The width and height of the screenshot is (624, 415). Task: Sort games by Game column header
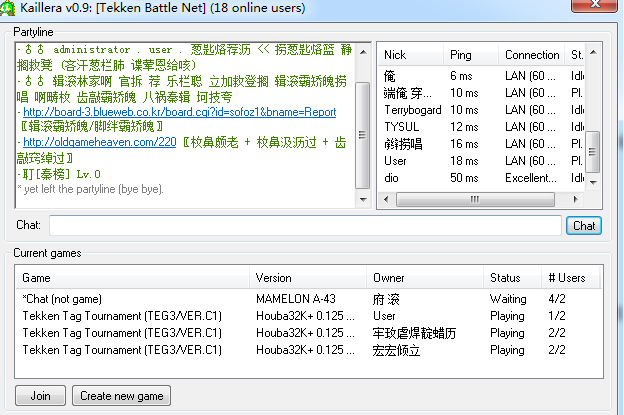pyautogui.click(x=133, y=278)
